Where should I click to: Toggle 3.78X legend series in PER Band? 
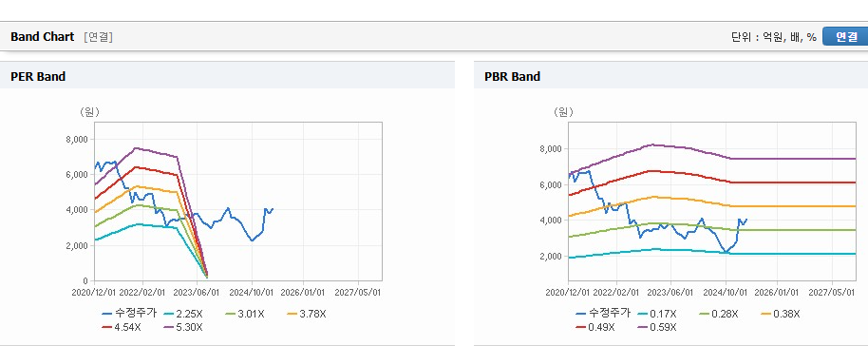coord(307,314)
